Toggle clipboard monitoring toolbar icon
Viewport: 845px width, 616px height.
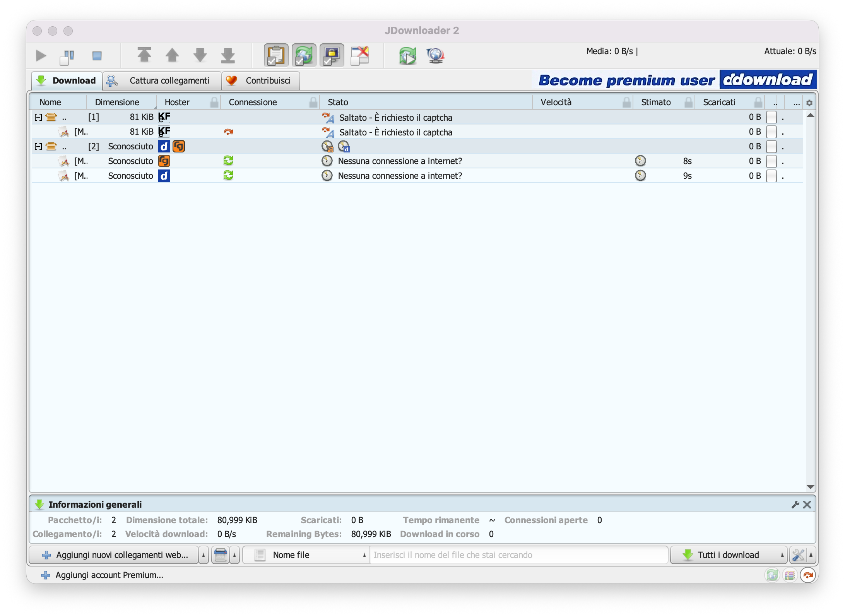tap(276, 55)
